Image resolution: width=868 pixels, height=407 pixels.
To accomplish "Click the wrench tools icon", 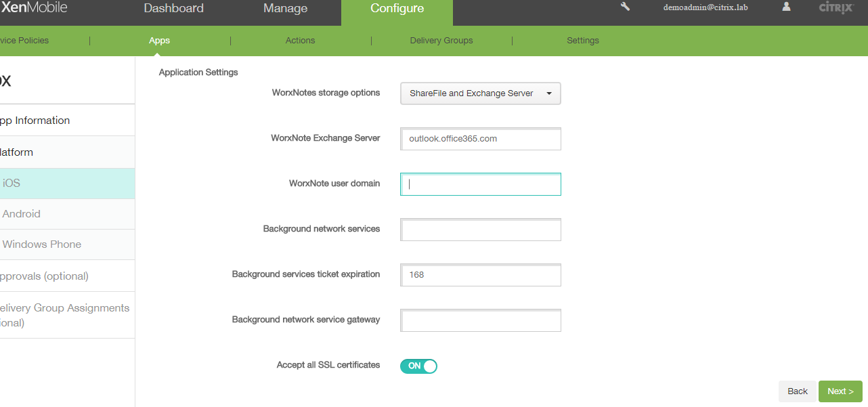I will coord(625,7).
